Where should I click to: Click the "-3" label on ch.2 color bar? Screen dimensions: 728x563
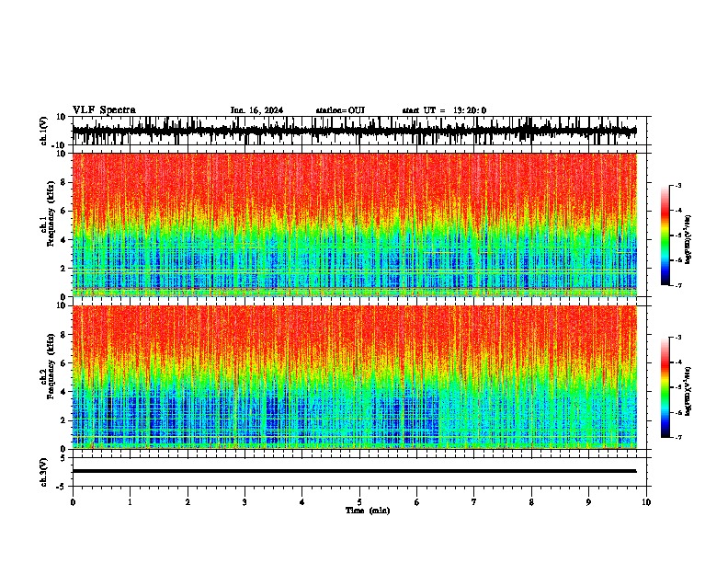(677, 338)
